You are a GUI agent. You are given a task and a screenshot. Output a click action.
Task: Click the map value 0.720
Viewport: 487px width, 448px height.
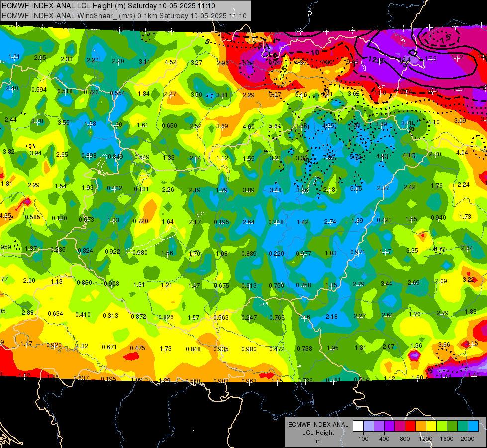point(141,221)
